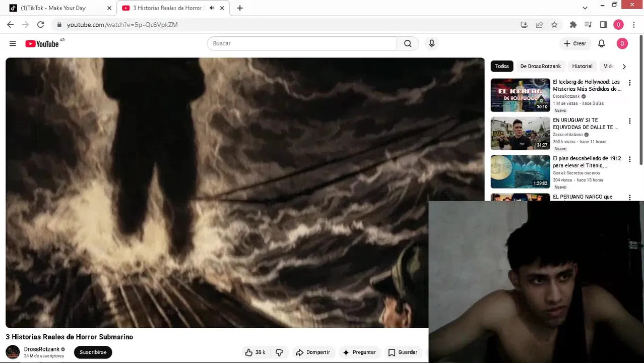644x363 pixels.
Task: Click in the Buscar search field
Action: (x=302, y=43)
